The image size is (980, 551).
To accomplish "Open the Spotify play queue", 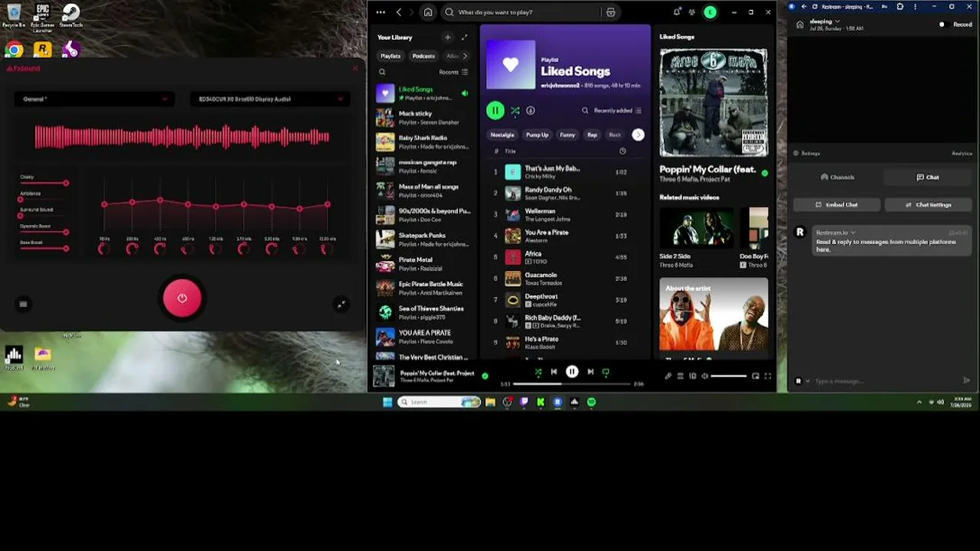I will click(680, 376).
